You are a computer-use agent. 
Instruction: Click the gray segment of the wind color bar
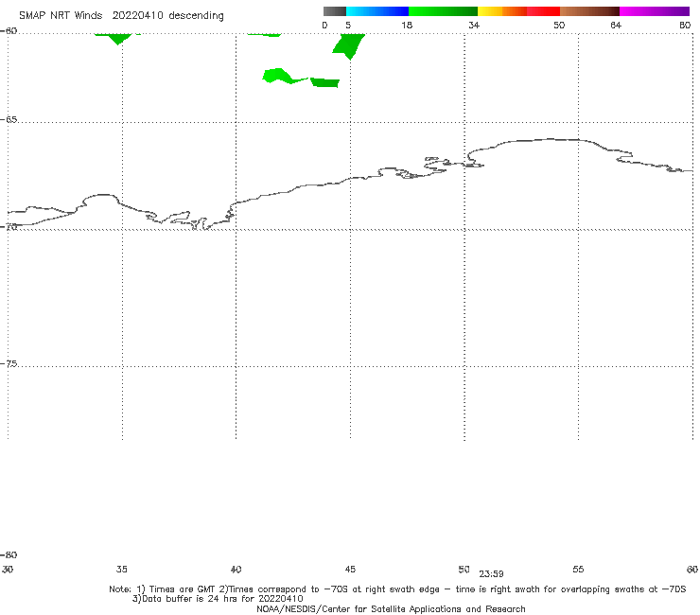click(x=334, y=11)
